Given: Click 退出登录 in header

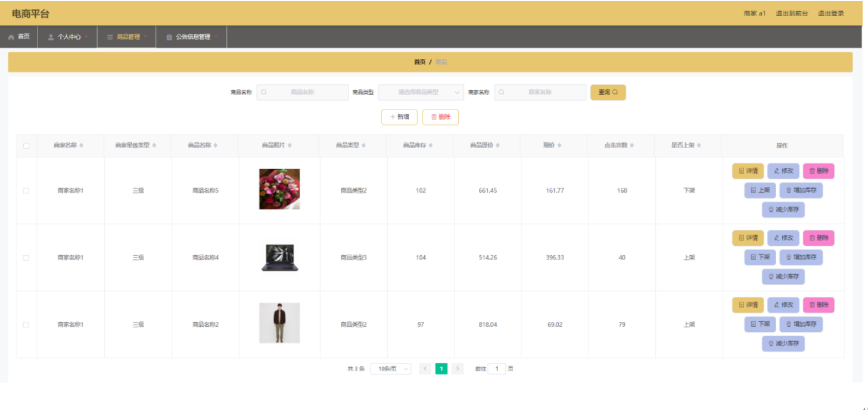Looking at the screenshot, I should (830, 14).
